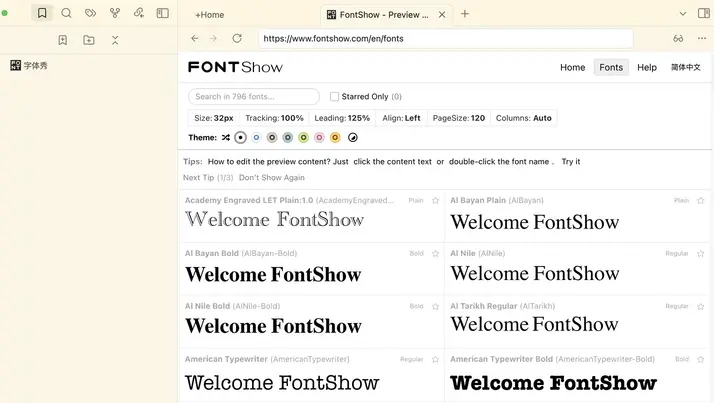Focus the Search in 796 fonts field
Screen dimensions: 714x403
coord(254,97)
